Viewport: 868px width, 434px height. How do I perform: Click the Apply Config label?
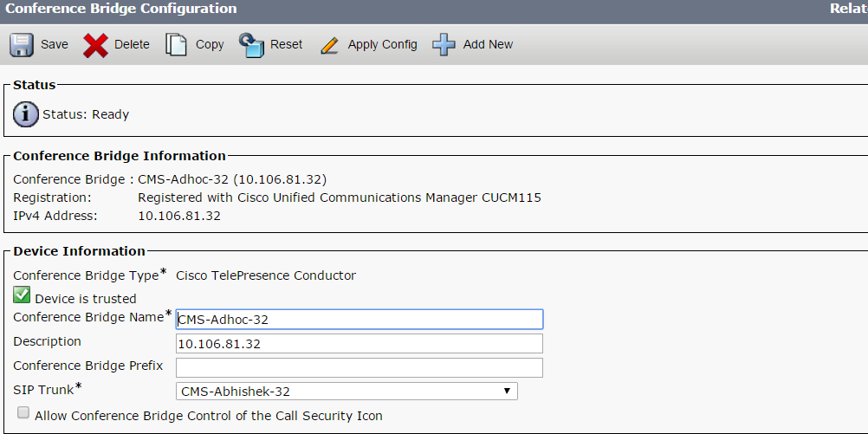coord(382,45)
